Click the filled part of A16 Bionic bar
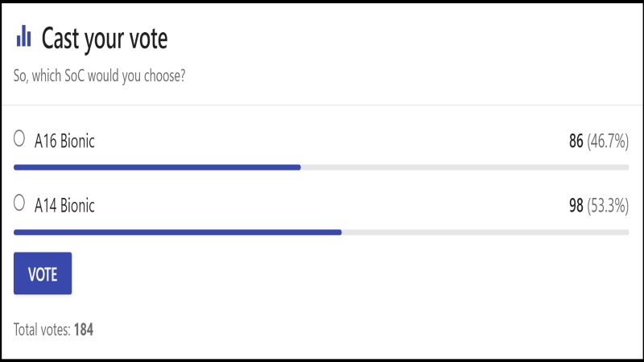 click(x=157, y=167)
